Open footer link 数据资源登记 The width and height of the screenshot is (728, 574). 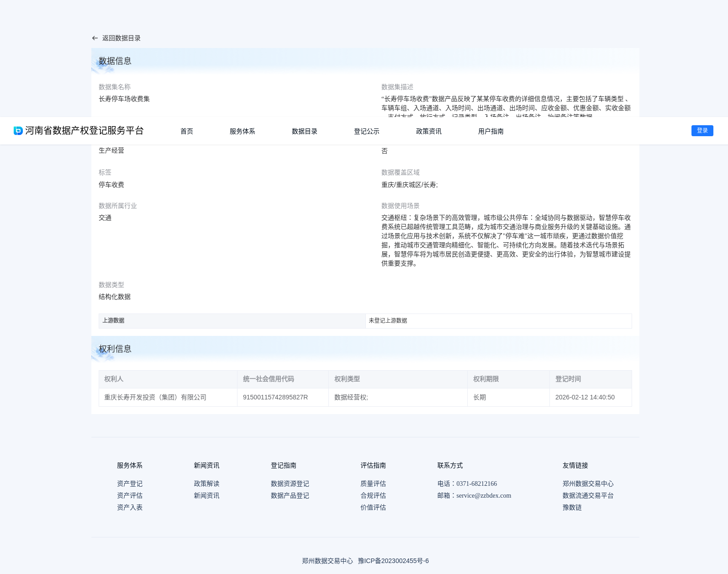(290, 484)
